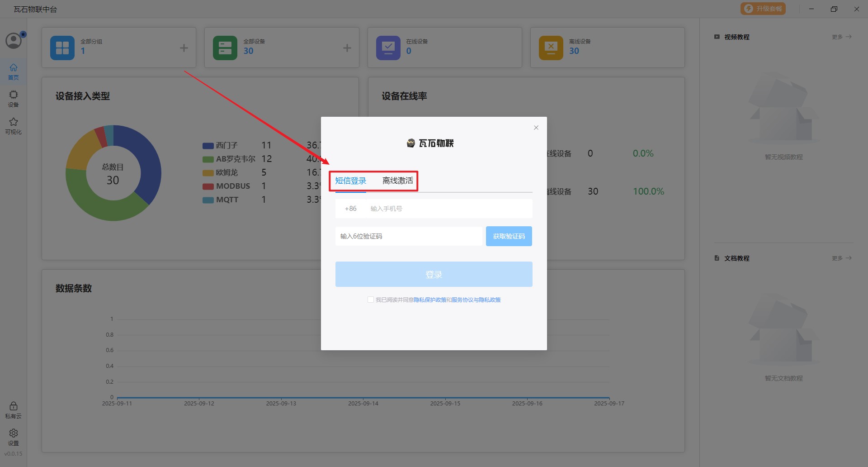The image size is (868, 467).
Task: Click the purple 在线设备 icon
Action: coord(388,48)
